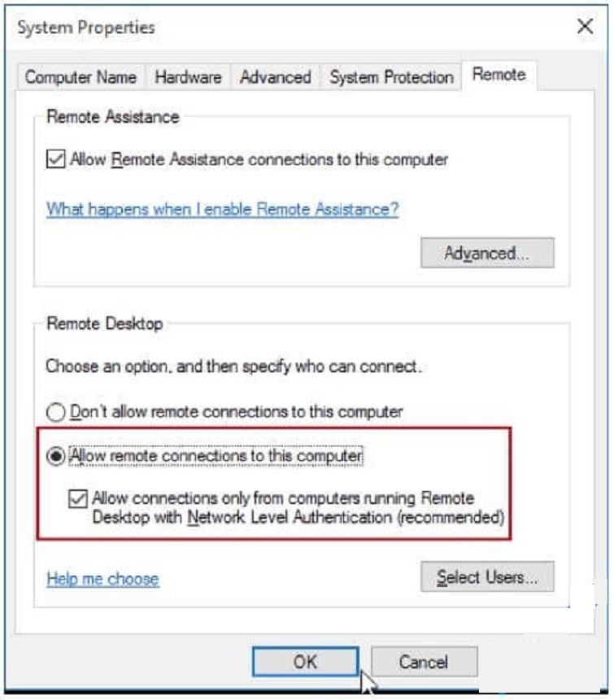Click the Remote Desktop group heading
The width and height of the screenshot is (614, 700).
click(104, 324)
